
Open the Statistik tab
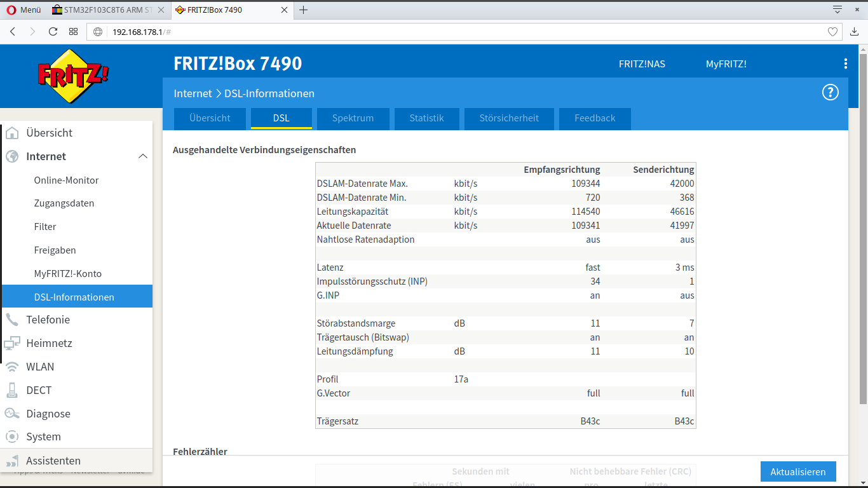tap(426, 118)
